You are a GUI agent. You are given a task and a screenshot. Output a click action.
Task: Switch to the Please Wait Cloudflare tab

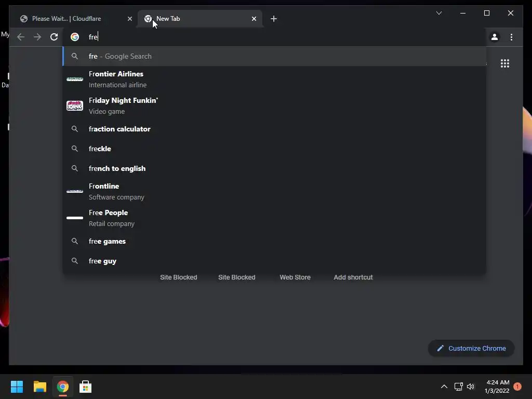[x=75, y=19]
